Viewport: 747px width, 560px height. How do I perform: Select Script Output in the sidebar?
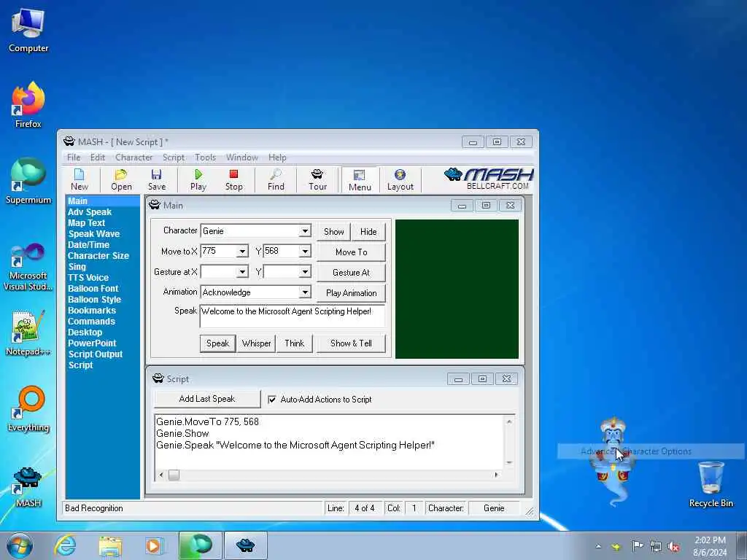point(96,354)
